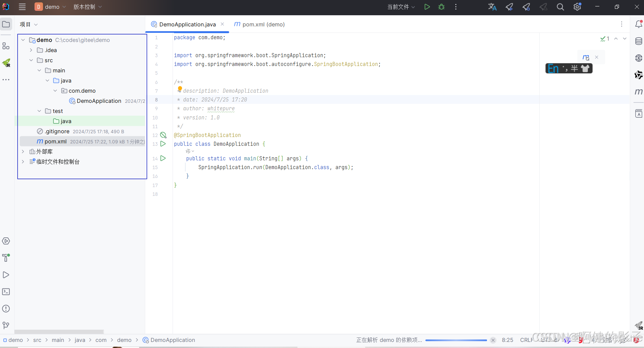Image resolution: width=644 pixels, height=348 pixels.
Task: Open IDE settings gear
Action: tap(577, 7)
